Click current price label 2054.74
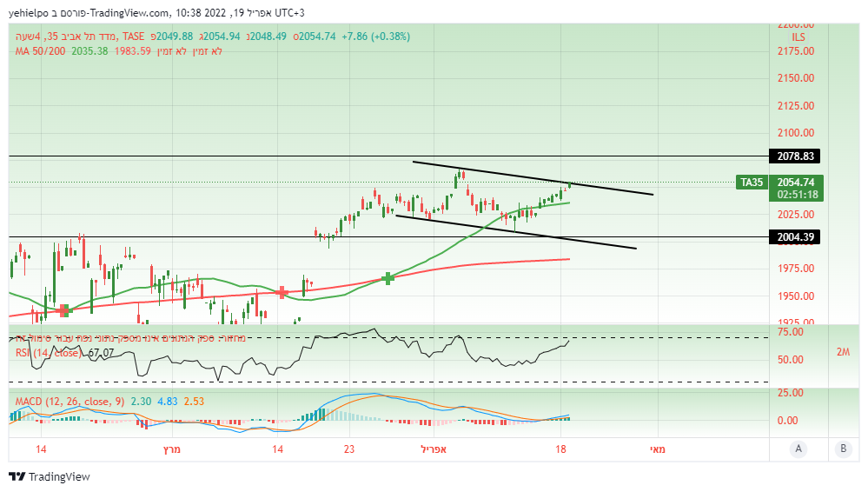Image resolution: width=868 pixels, height=492 pixels. [796, 183]
